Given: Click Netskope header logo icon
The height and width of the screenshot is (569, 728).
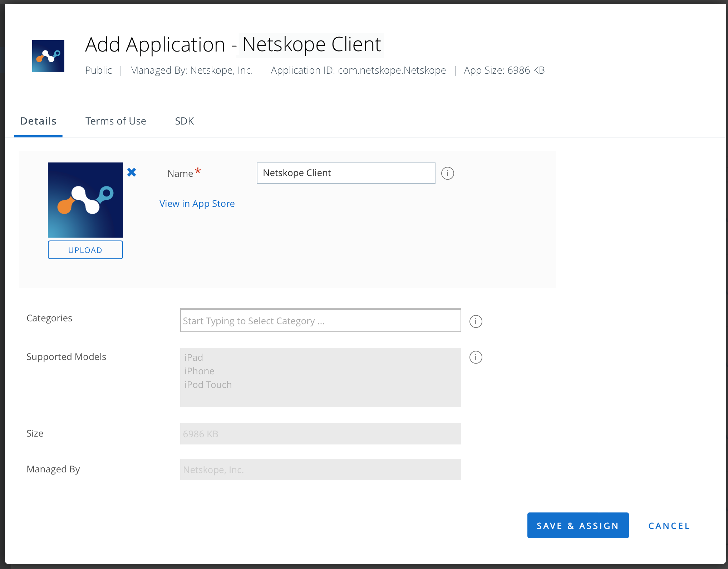Looking at the screenshot, I should pyautogui.click(x=48, y=56).
